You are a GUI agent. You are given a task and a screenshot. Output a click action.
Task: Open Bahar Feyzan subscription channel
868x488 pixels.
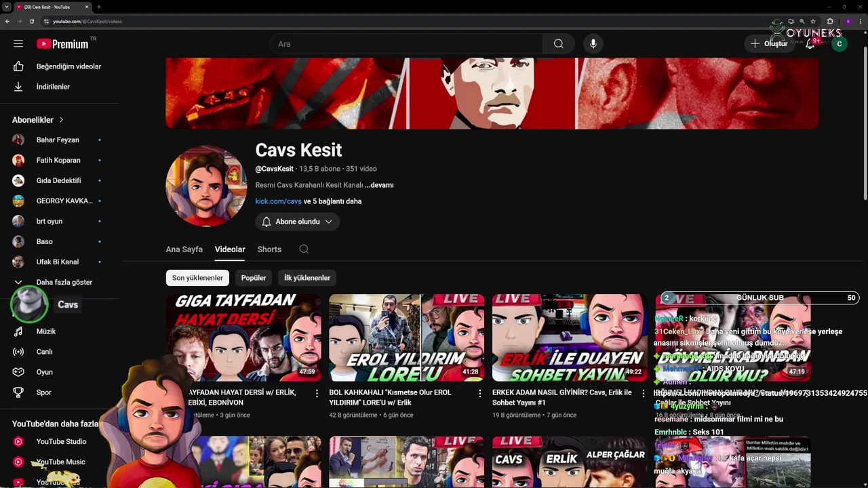(59, 140)
